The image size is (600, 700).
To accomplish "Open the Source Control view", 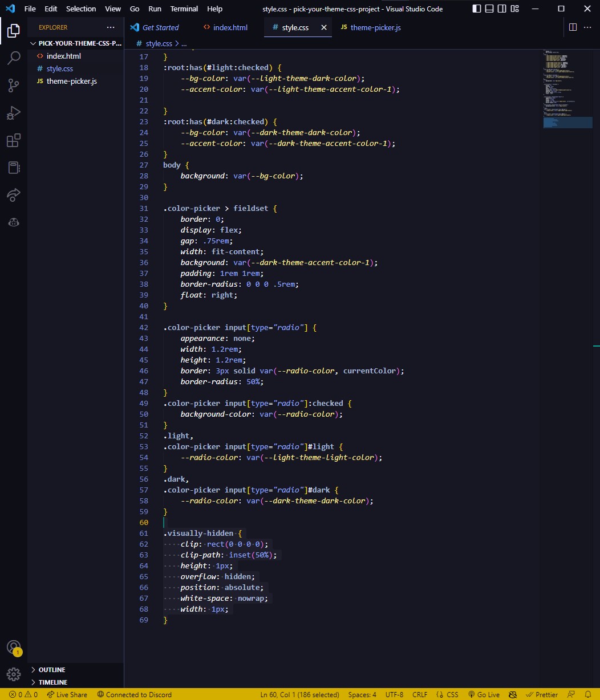I will pos(14,86).
